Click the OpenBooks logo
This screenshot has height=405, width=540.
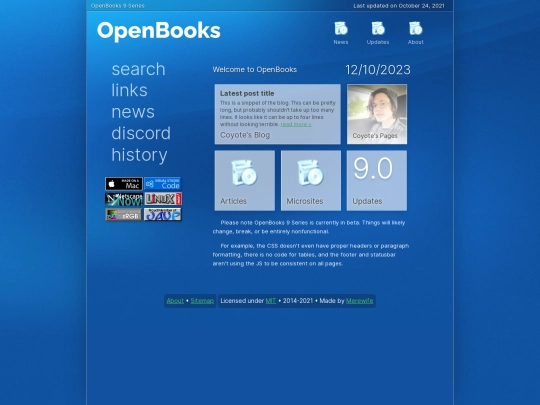[x=159, y=31]
